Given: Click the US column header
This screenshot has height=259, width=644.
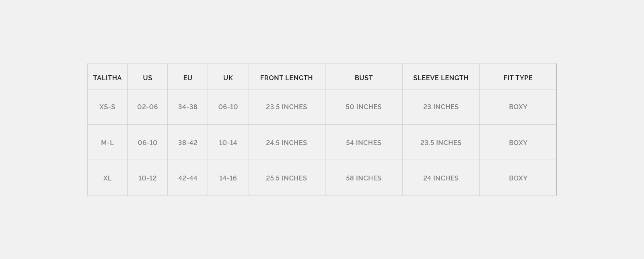Looking at the screenshot, I should 148,78.
